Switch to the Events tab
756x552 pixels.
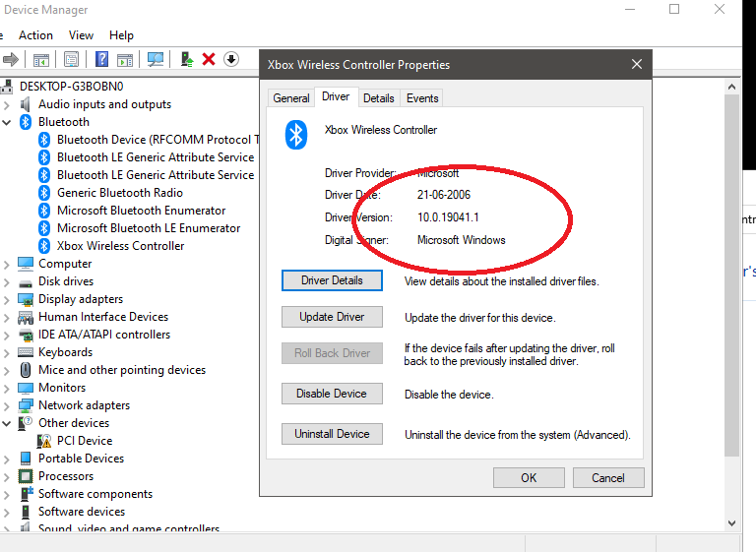(x=422, y=97)
